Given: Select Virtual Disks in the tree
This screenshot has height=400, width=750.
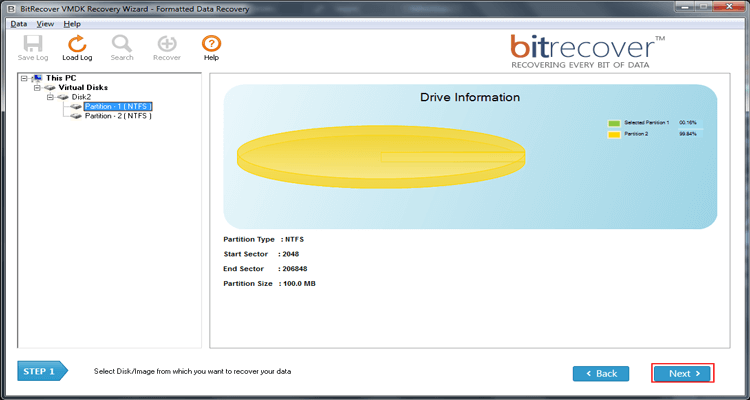Looking at the screenshot, I should tap(83, 88).
